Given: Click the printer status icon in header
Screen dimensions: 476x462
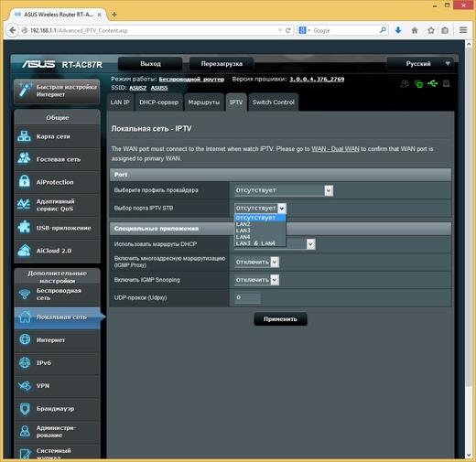Looking at the screenshot, I should click(447, 83).
